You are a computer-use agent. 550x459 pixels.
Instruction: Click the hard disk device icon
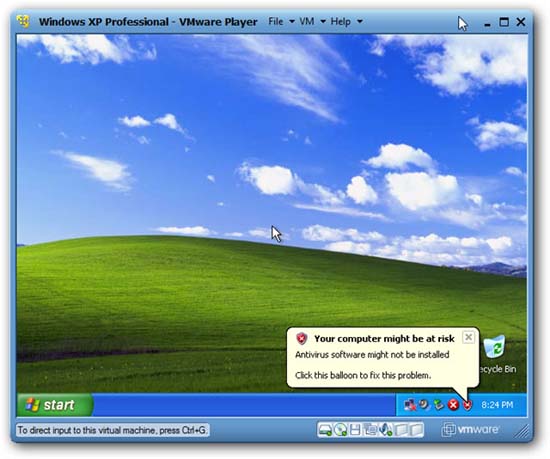[325, 430]
